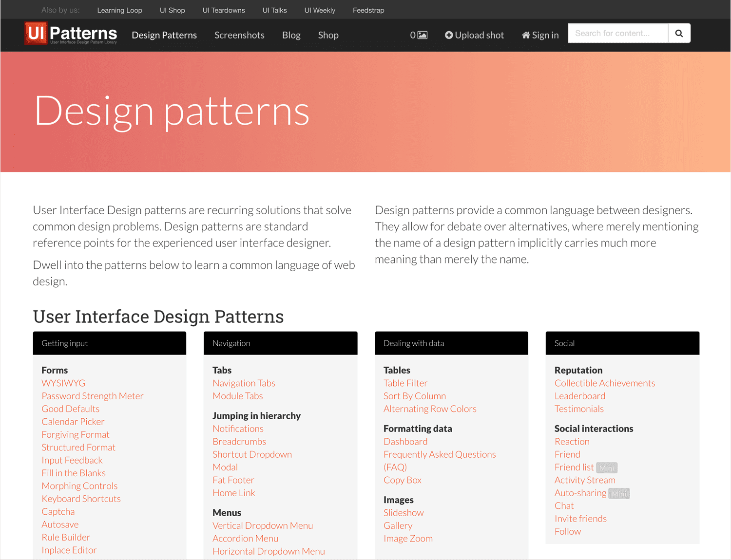Open the Auto-sharing pattern
This screenshot has width=731, height=560.
click(580, 493)
